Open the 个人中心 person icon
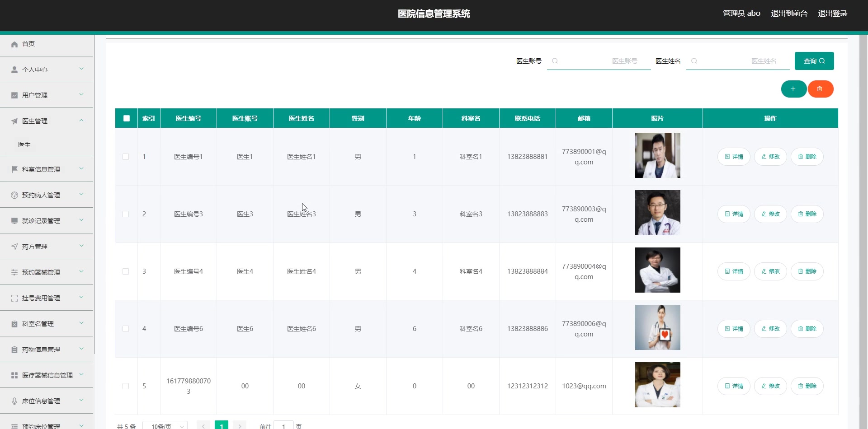 tap(14, 69)
